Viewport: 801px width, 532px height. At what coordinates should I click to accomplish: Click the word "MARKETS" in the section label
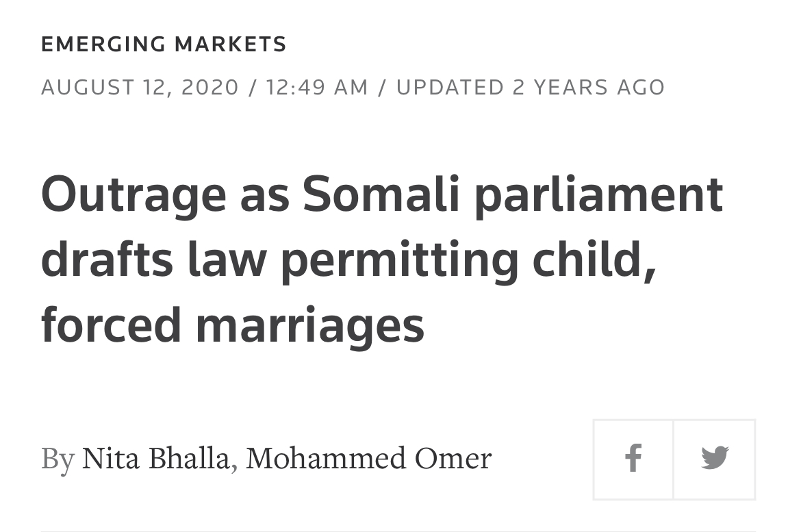click(x=231, y=44)
